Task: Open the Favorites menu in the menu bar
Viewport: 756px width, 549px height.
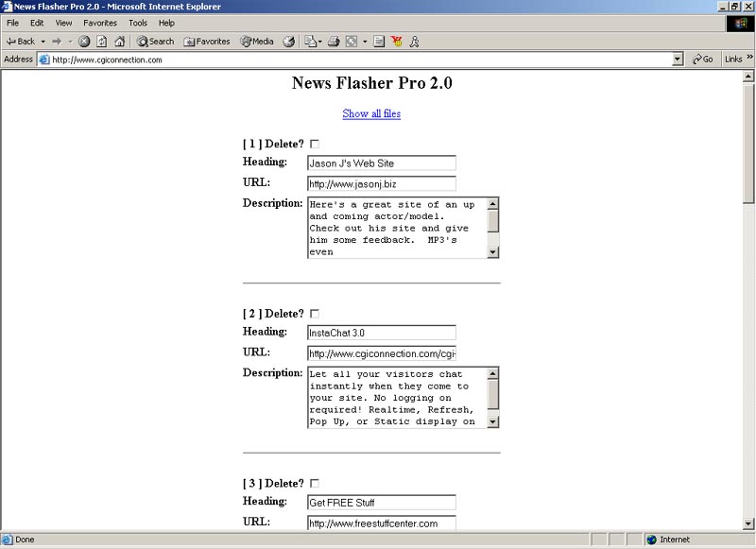Action: tap(100, 23)
